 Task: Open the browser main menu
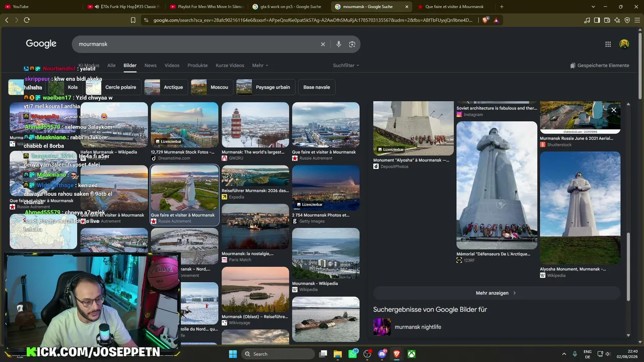pyautogui.click(x=637, y=20)
